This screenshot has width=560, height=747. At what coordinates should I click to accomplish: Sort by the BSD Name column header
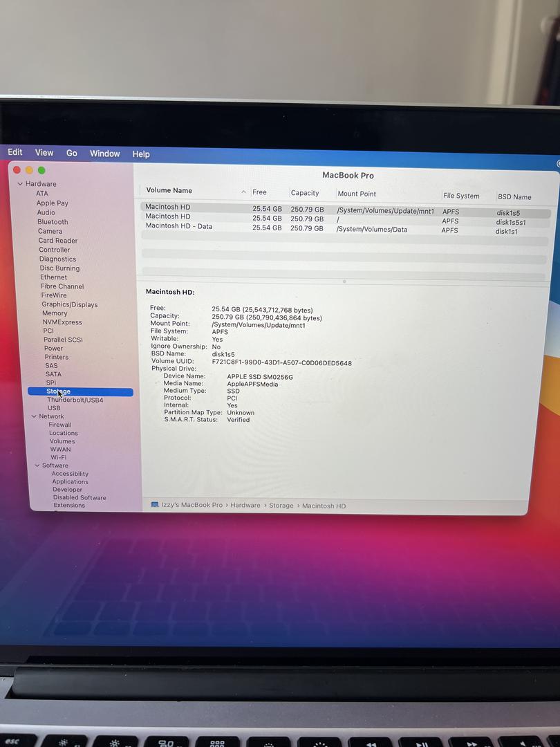[514, 196]
